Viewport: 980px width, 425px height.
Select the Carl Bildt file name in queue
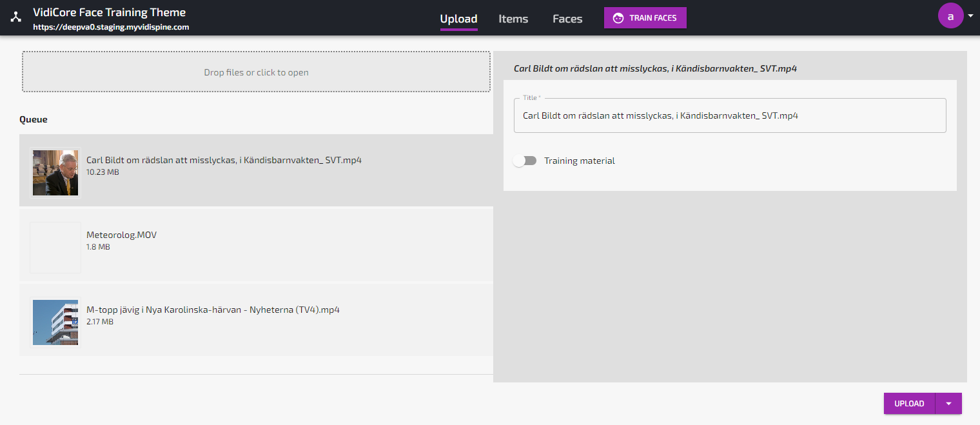pyautogui.click(x=224, y=160)
